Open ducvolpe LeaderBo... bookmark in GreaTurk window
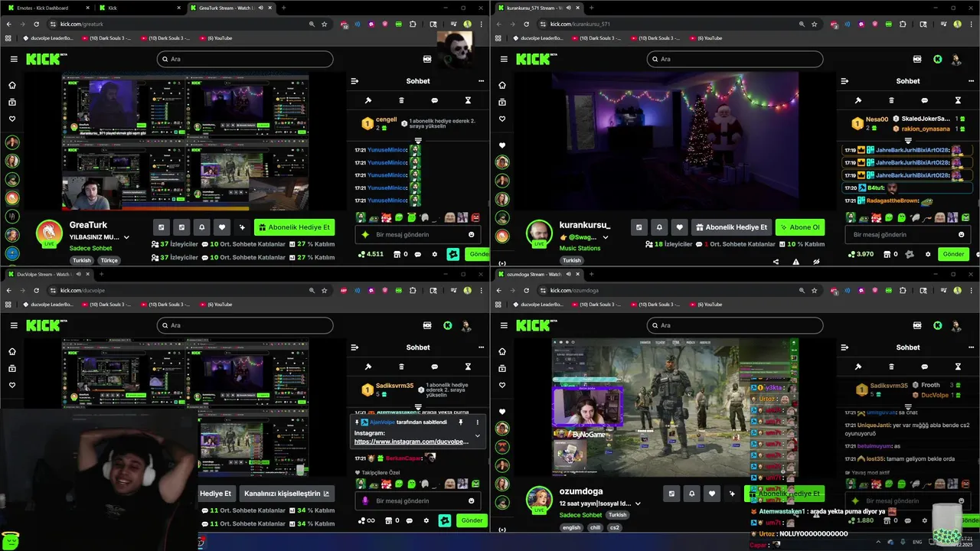The height and width of the screenshot is (551, 980). click(49, 37)
